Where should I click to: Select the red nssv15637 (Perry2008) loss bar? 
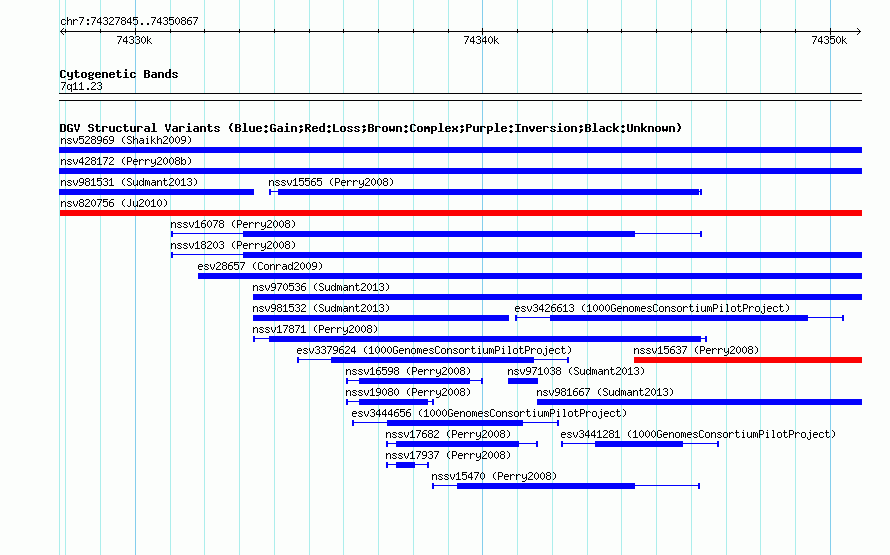coord(748,360)
